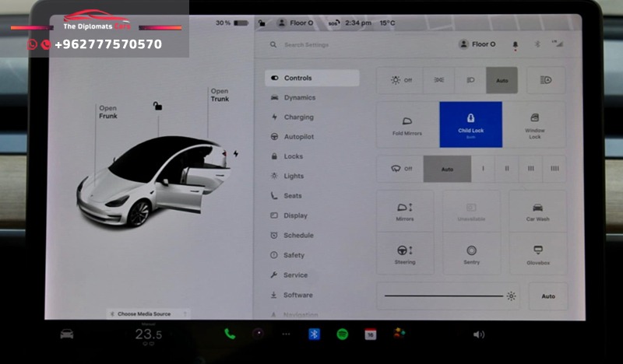The image size is (623, 364).
Task: Toggle Sentry mode
Action: coord(470,254)
